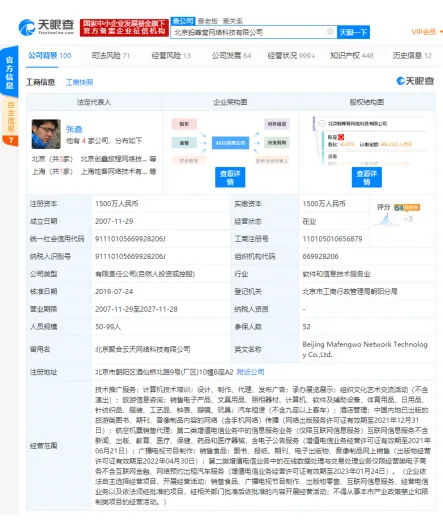
Task: Click 查看详情 under the enterprise structure chart
Action: tap(230, 177)
